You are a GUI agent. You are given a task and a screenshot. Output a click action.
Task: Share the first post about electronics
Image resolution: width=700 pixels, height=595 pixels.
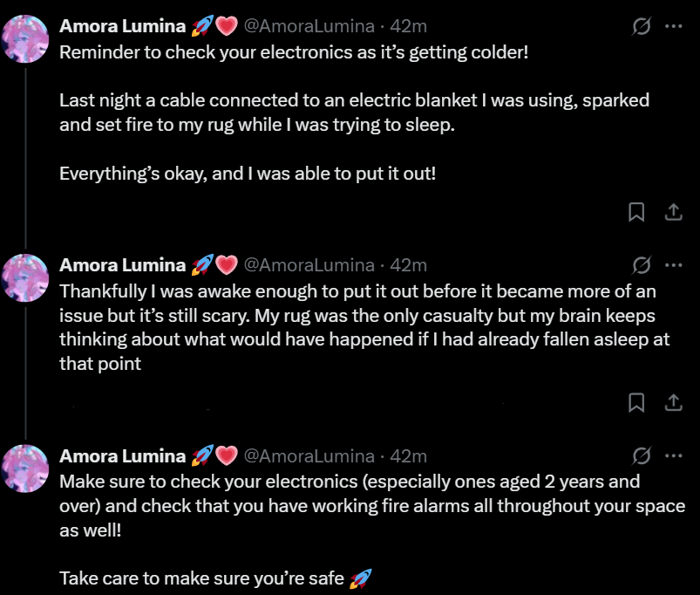click(673, 212)
